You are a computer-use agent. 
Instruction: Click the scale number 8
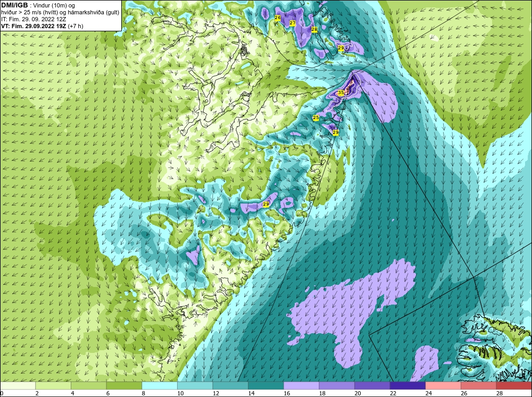pyautogui.click(x=143, y=393)
